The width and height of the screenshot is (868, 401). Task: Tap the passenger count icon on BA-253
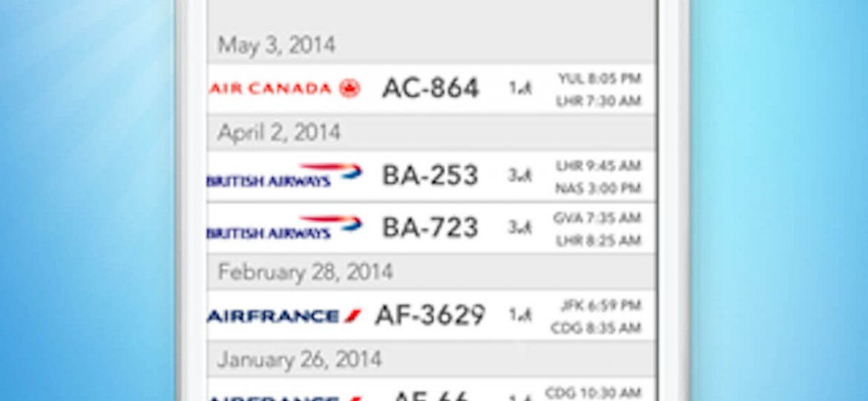tap(520, 175)
